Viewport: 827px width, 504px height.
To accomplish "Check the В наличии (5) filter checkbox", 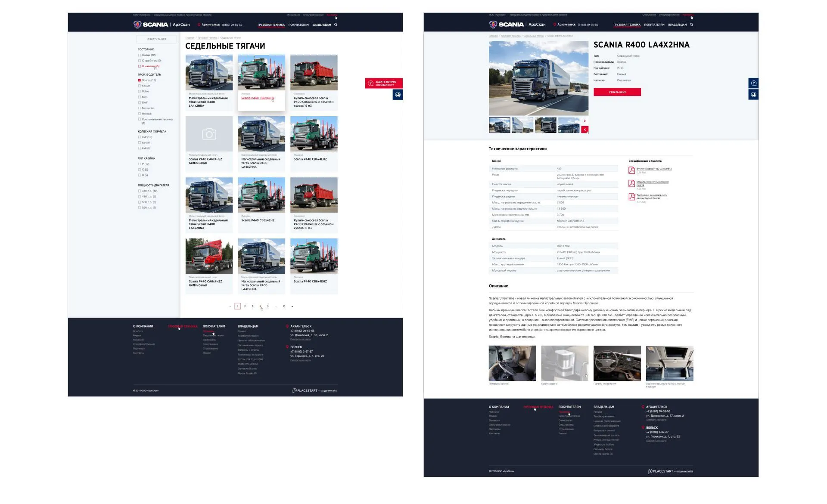I will point(140,66).
